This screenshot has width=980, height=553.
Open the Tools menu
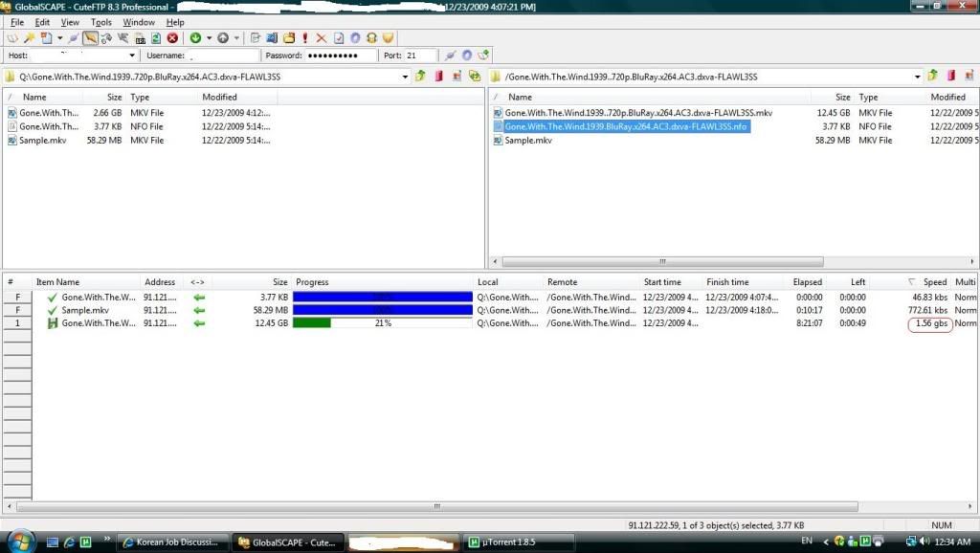click(x=100, y=22)
